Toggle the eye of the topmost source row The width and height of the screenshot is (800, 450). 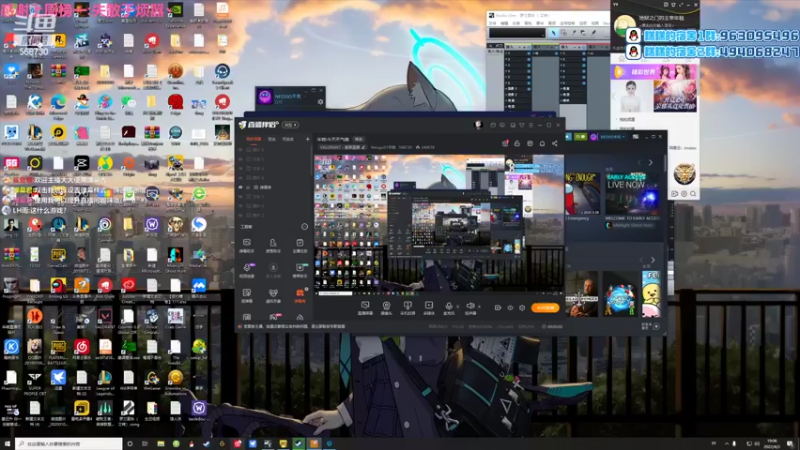pyautogui.click(x=241, y=150)
